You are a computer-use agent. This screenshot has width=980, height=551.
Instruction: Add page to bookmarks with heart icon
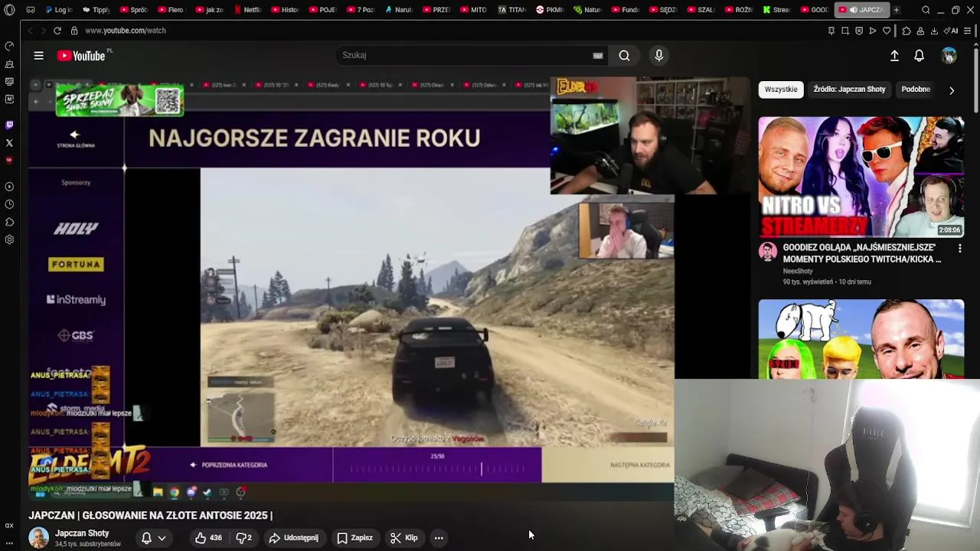coord(887,31)
